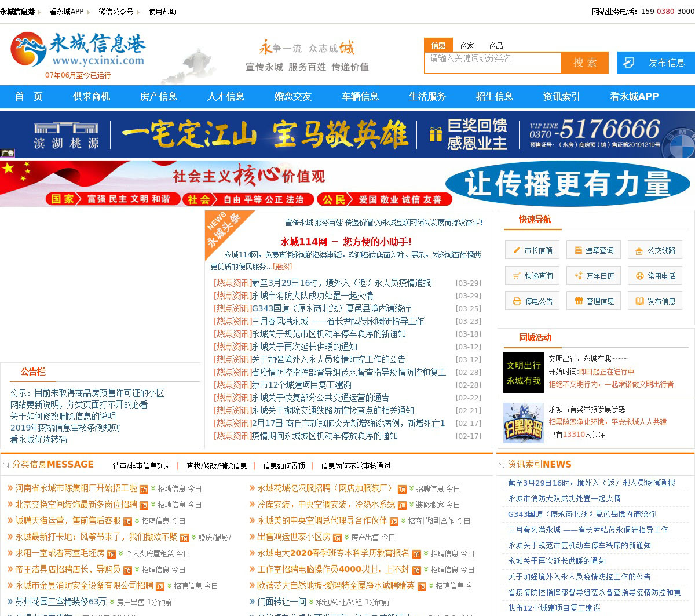Click 永城市有奖举报涉黑涉恶 activity title

[587, 409]
